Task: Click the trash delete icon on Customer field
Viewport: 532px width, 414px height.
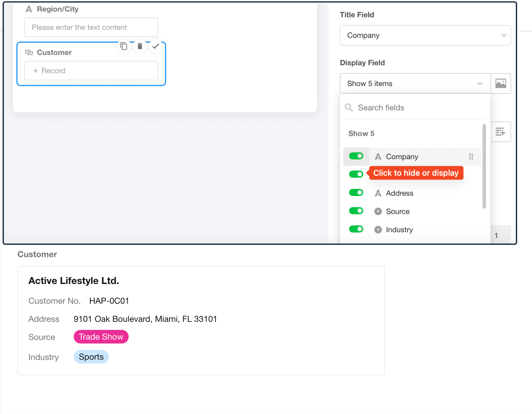Action: (x=140, y=46)
